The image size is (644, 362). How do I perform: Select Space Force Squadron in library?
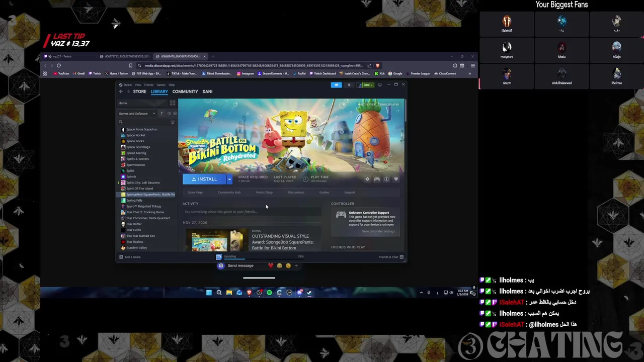tap(141, 129)
